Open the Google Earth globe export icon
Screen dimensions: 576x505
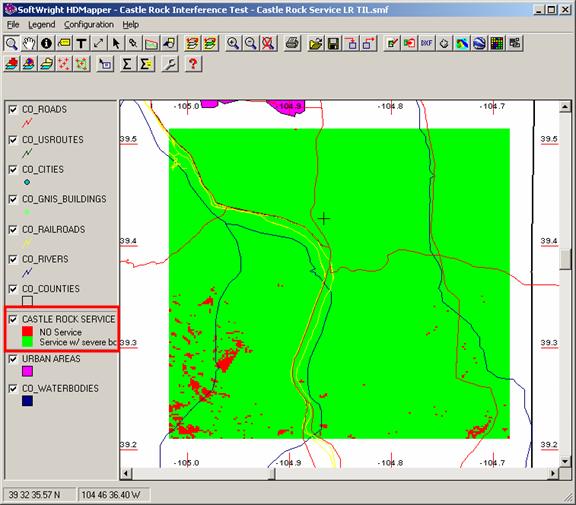pos(479,43)
